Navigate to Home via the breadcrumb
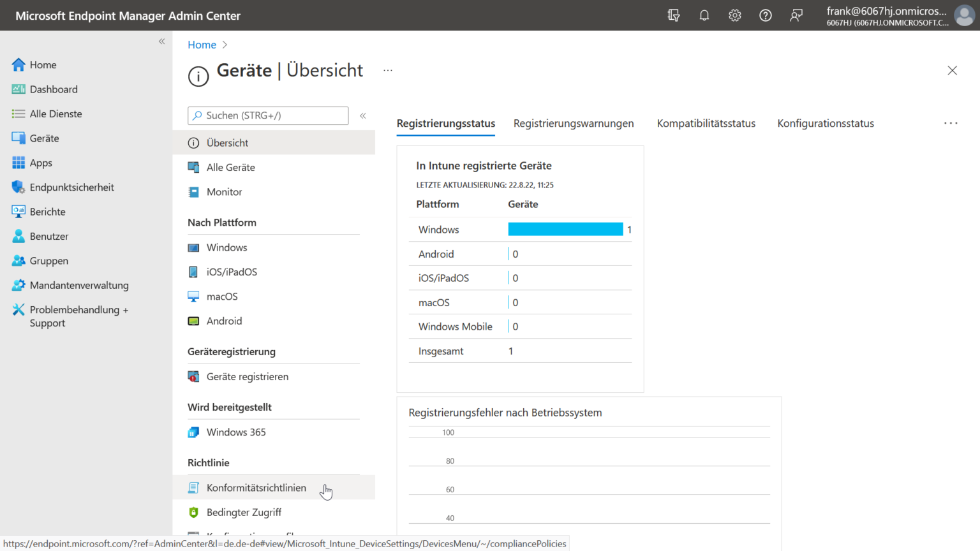 [x=202, y=45]
